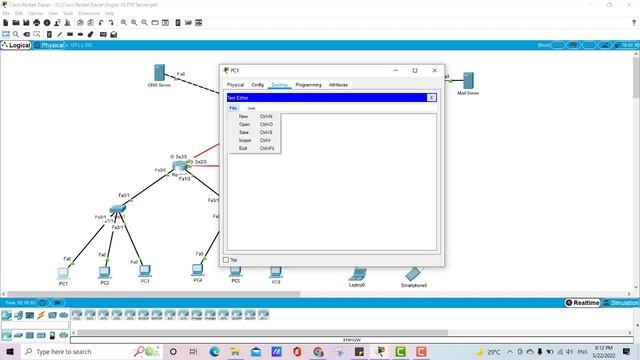Save the network with the floppy icon
The width and height of the screenshot is (640, 360).
(x=26, y=23)
